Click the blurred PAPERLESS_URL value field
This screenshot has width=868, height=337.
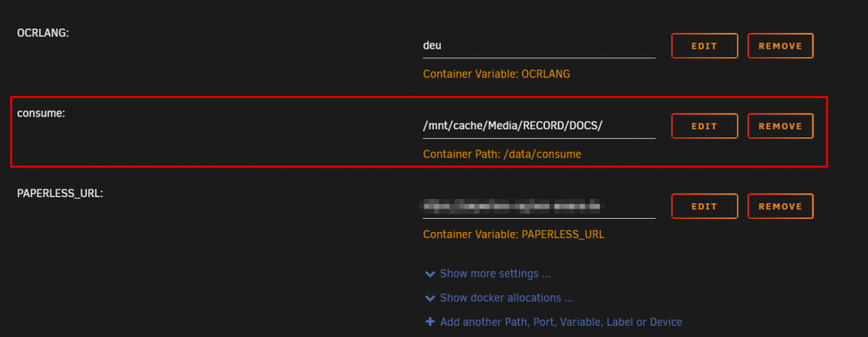(539, 206)
